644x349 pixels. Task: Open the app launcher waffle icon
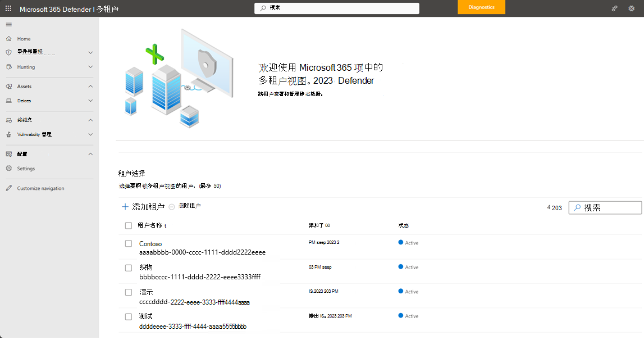[x=8, y=8]
